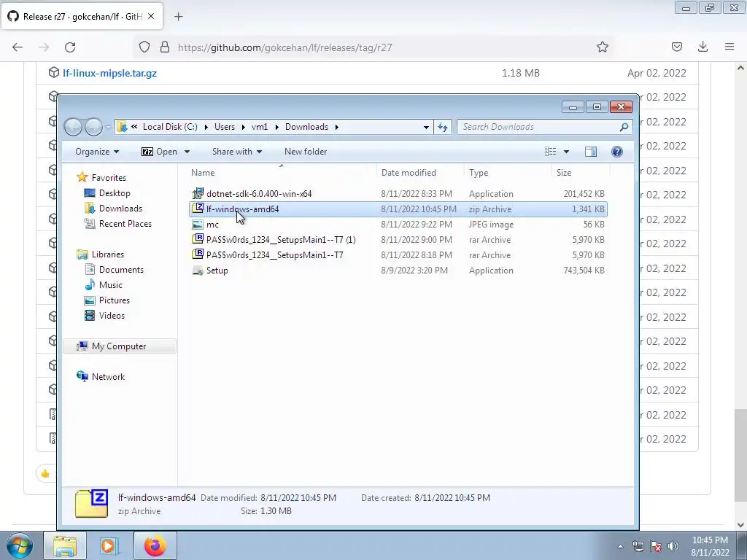The image size is (747, 560).
Task: Open Organize dropdown menu
Action: click(97, 152)
